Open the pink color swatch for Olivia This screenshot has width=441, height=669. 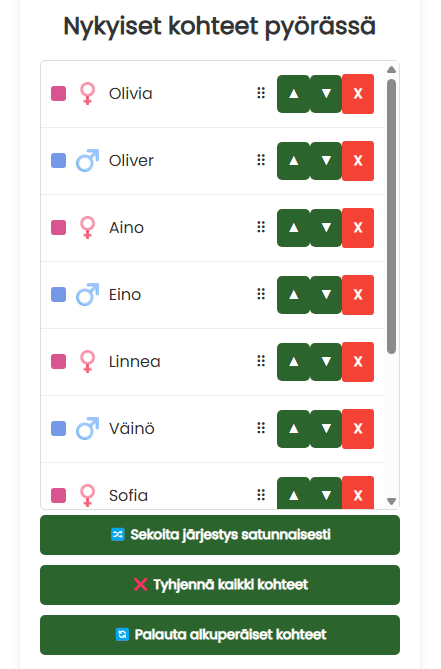(x=58, y=93)
